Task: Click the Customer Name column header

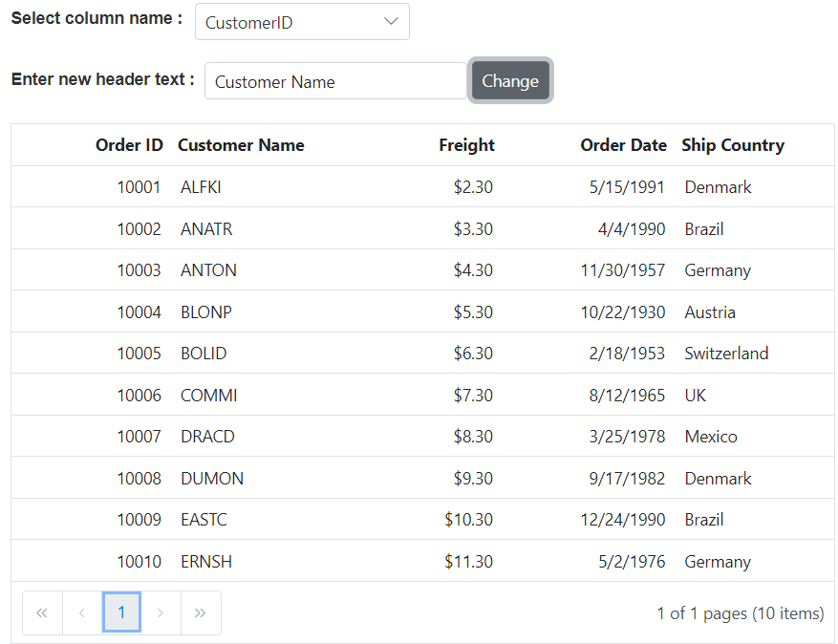Action: [x=241, y=145]
